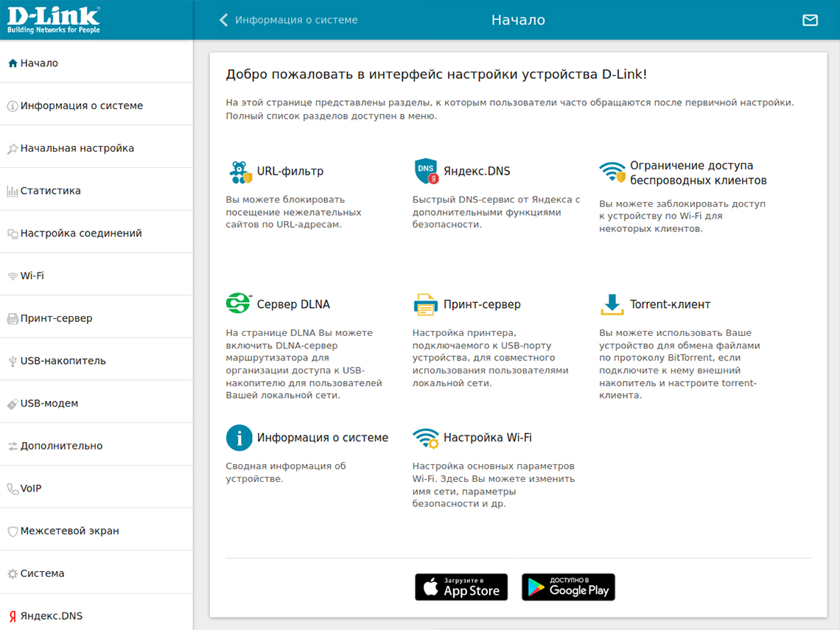Screen dimensions: 840x630
Task: Click the Google Play download badge
Action: 568,587
